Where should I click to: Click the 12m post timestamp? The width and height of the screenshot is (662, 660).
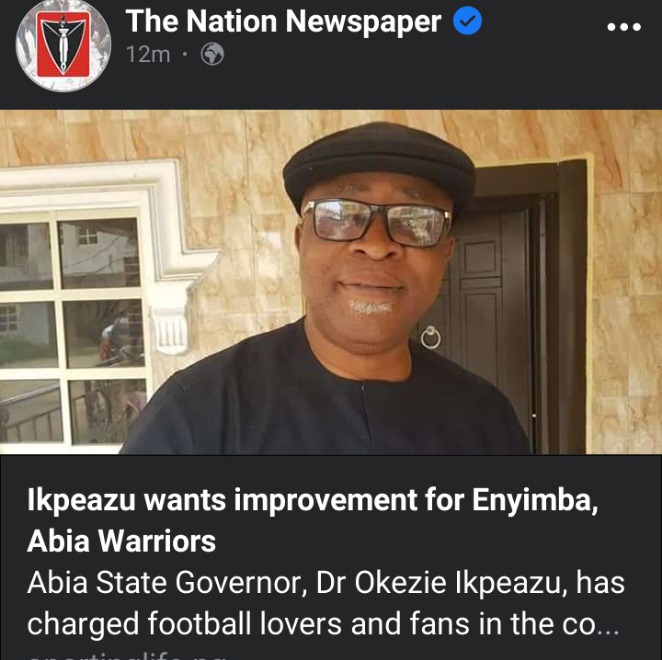pos(148,54)
